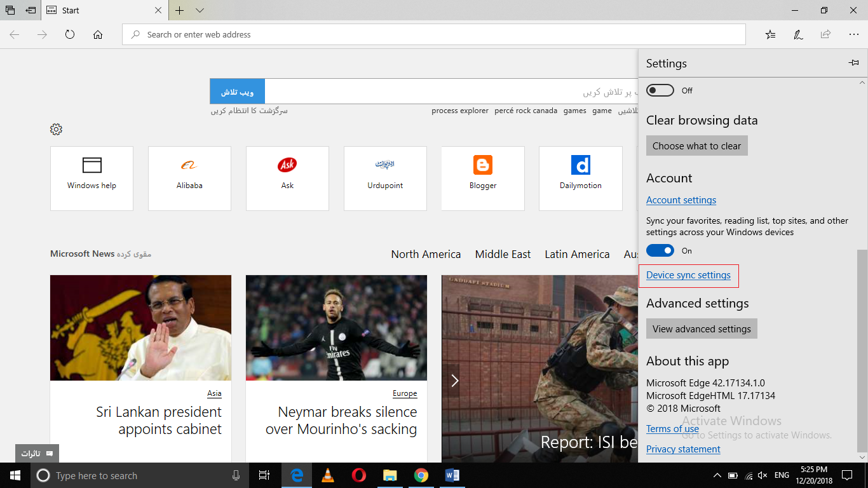Click the Choose what to clear button

tap(696, 146)
